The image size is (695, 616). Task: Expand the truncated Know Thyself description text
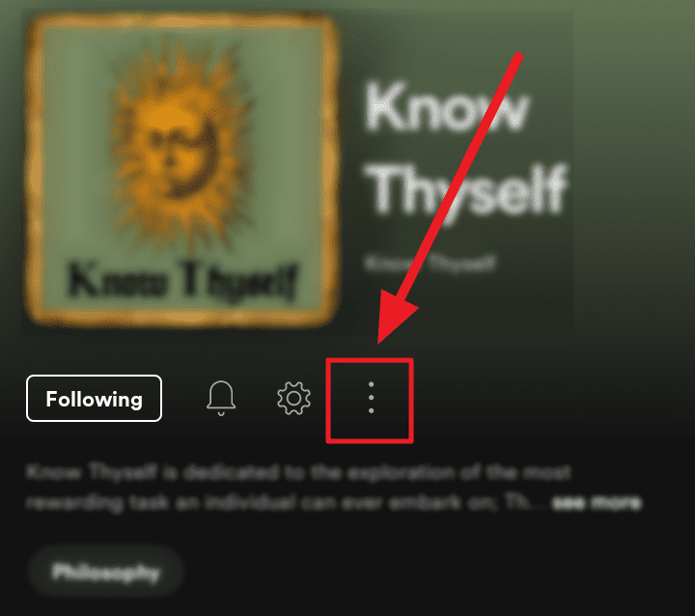pos(597,502)
